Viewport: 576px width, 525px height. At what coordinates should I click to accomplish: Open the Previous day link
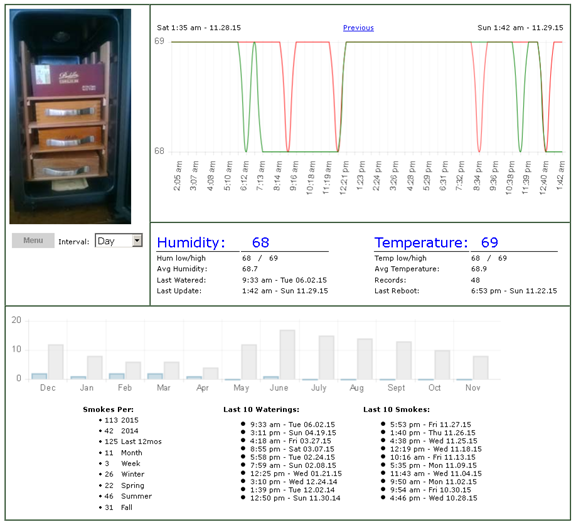(358, 28)
